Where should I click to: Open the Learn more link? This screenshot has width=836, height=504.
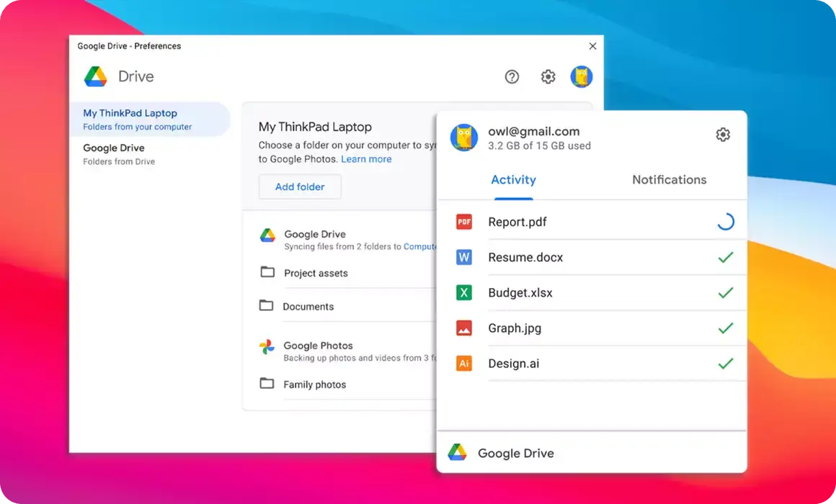[x=366, y=159]
